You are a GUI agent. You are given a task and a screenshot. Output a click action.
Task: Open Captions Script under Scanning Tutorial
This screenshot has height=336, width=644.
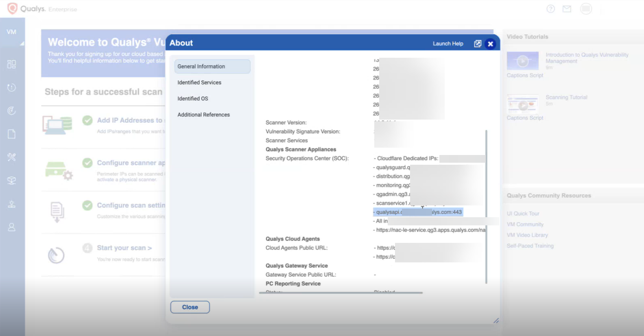point(525,118)
